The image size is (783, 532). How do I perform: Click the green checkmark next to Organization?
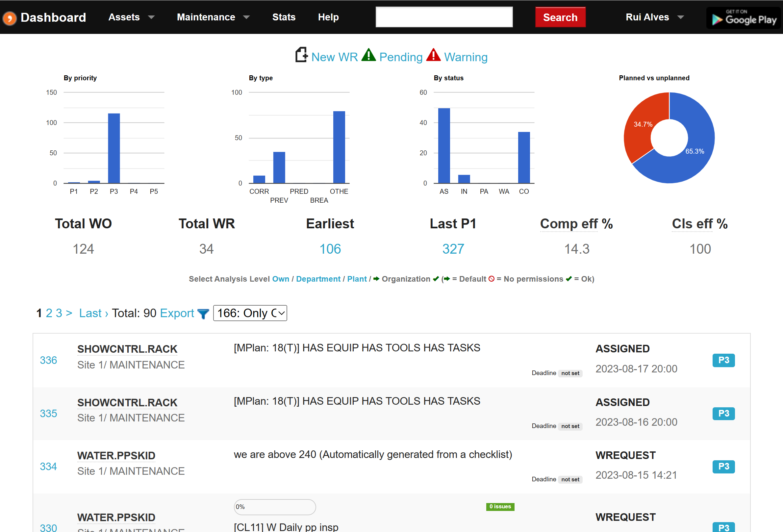tap(435, 279)
